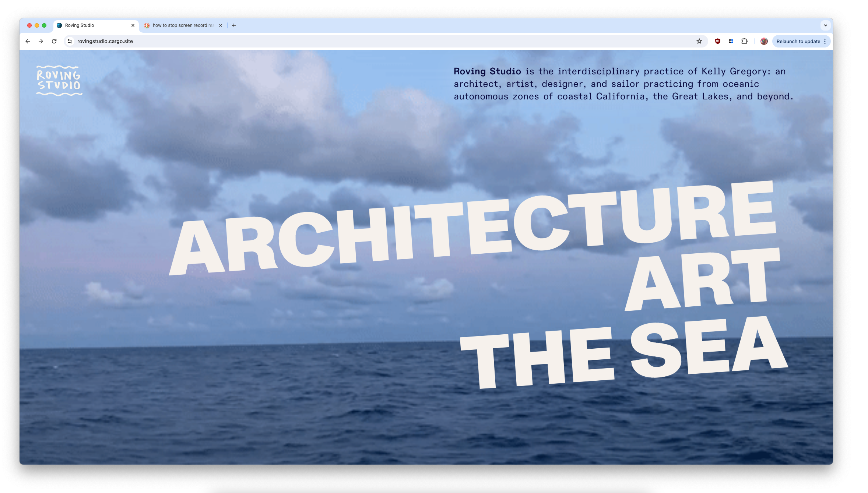
Task: Open the Chrome profile avatar
Action: (x=764, y=41)
